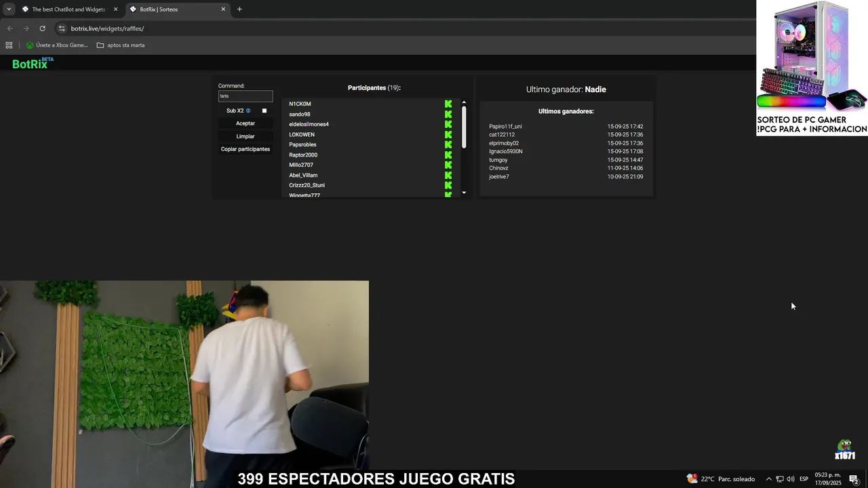Open site information icon in address bar
868x488 pixels.
click(x=62, y=28)
